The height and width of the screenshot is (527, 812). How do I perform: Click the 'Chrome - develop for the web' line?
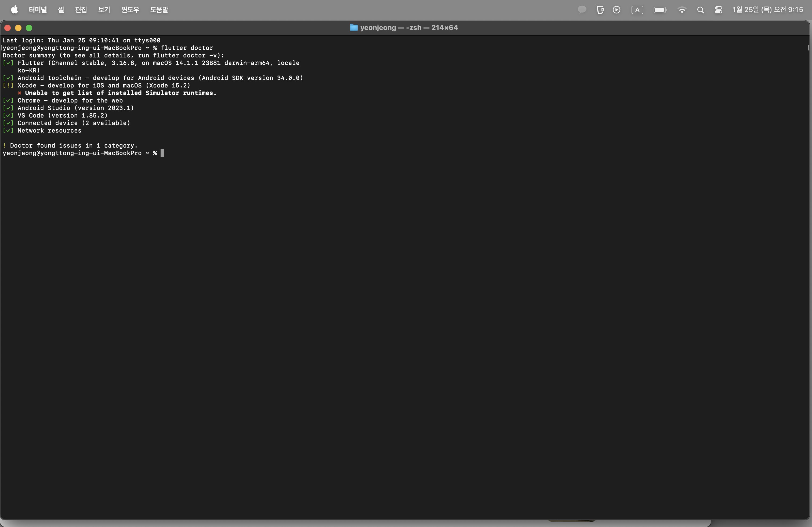(x=70, y=100)
